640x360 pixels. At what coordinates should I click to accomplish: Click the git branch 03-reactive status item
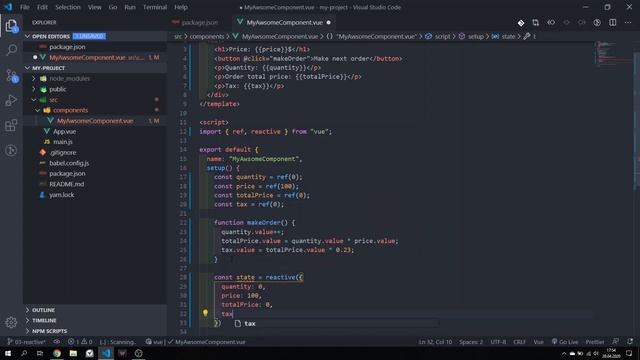[x=27, y=342]
